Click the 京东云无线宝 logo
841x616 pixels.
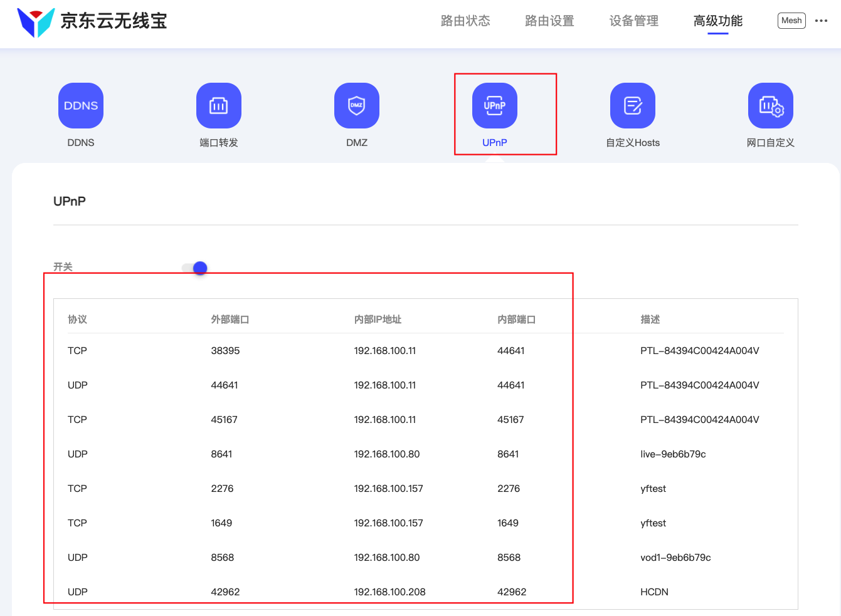tap(92, 21)
